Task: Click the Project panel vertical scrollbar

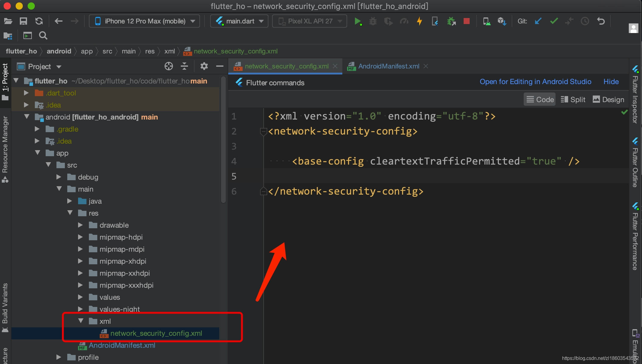Action: (x=223, y=140)
